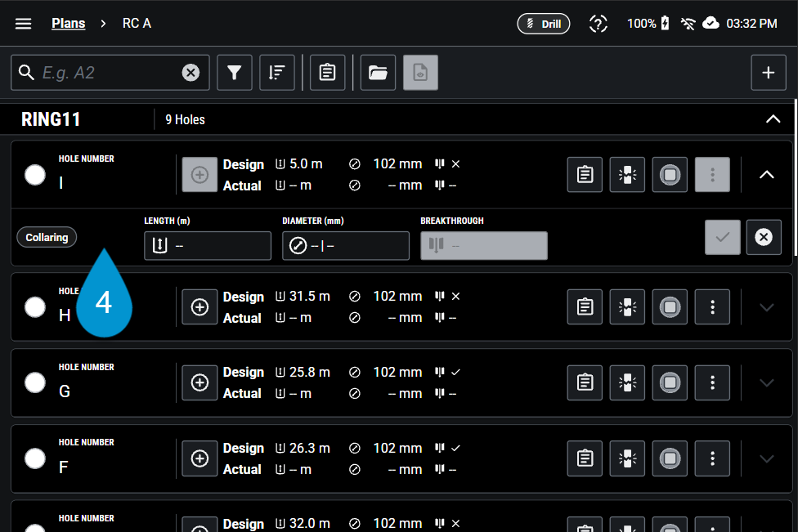Viewport: 798px width, 532px height.
Task: Check the 100% battery status indicator
Action: pos(648,24)
